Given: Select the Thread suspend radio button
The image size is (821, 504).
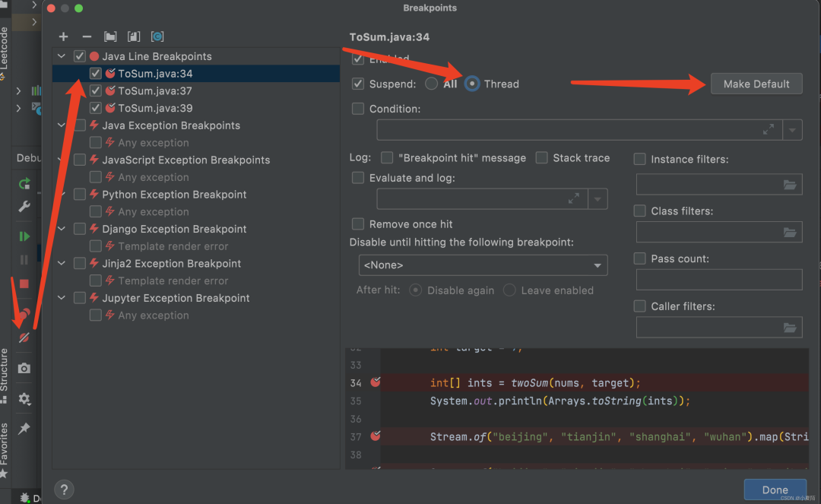Looking at the screenshot, I should pos(472,84).
